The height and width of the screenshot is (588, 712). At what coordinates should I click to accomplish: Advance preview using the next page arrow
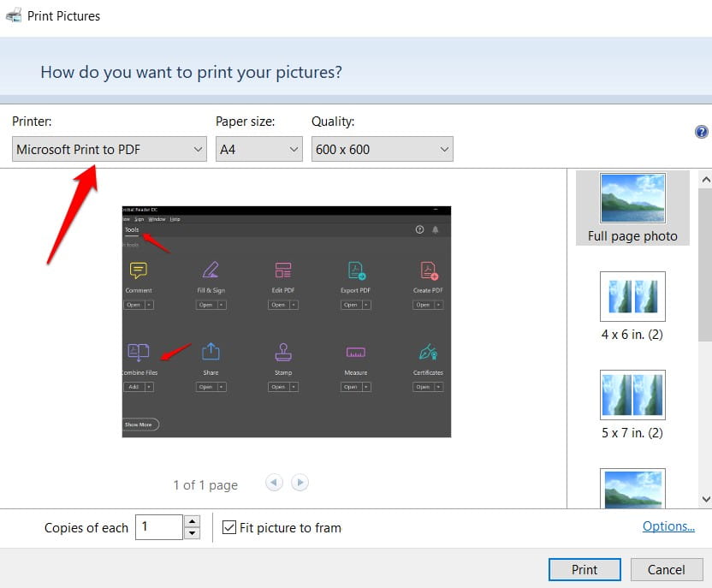pos(300,484)
